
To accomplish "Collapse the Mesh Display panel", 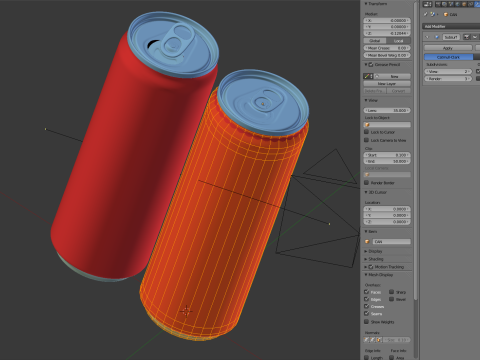I will point(366,275).
